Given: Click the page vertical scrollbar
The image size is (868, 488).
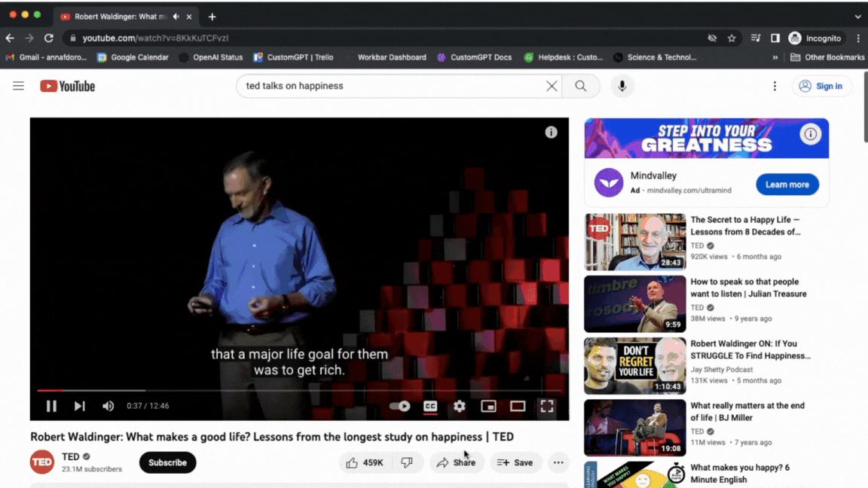Looking at the screenshot, I should click(x=865, y=106).
